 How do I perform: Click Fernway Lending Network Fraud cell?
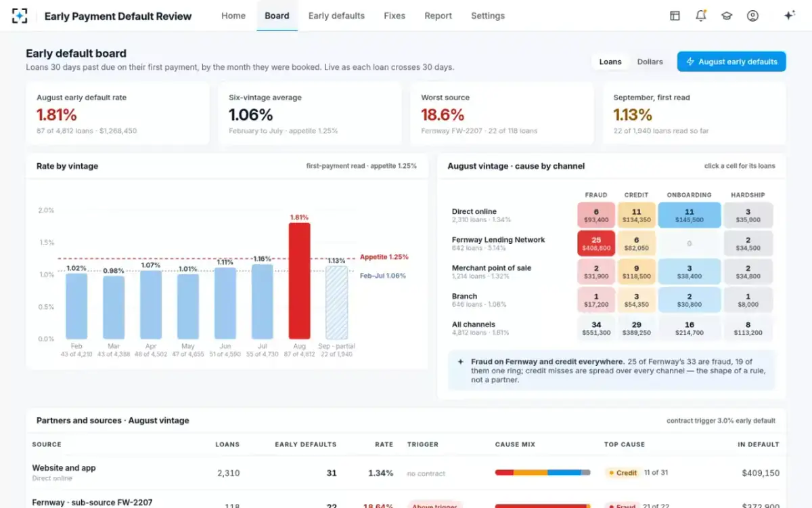pyautogui.click(x=596, y=244)
